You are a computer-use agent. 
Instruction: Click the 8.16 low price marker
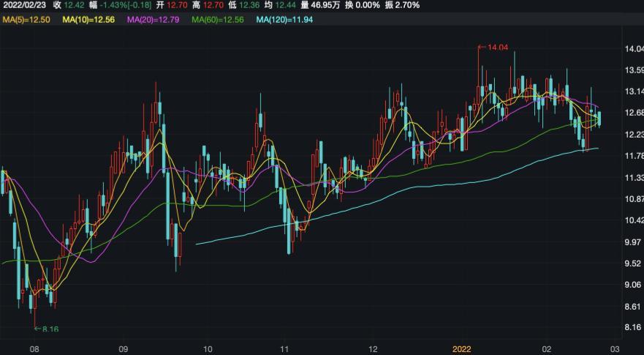pyautogui.click(x=50, y=329)
